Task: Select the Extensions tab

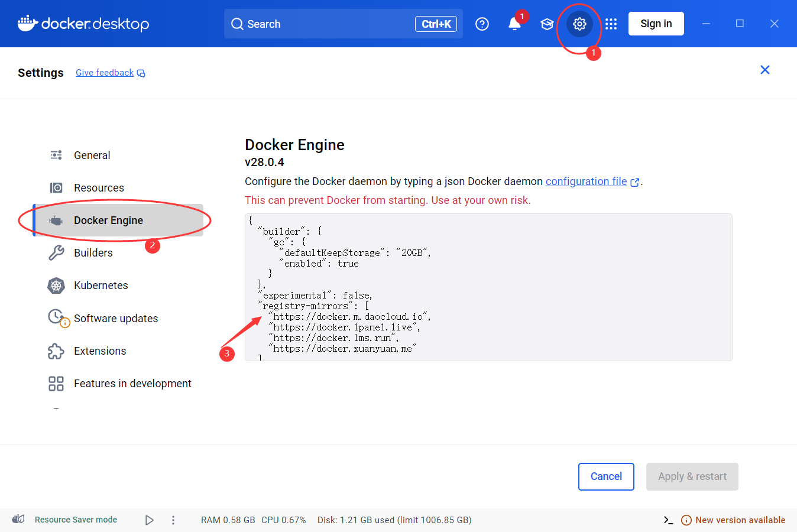Action: pyautogui.click(x=118, y=351)
